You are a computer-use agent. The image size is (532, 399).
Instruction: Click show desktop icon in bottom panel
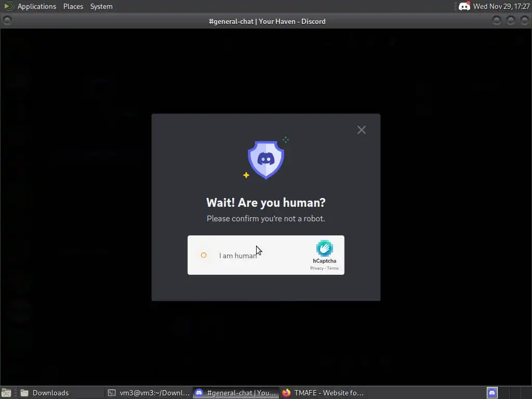click(x=6, y=393)
